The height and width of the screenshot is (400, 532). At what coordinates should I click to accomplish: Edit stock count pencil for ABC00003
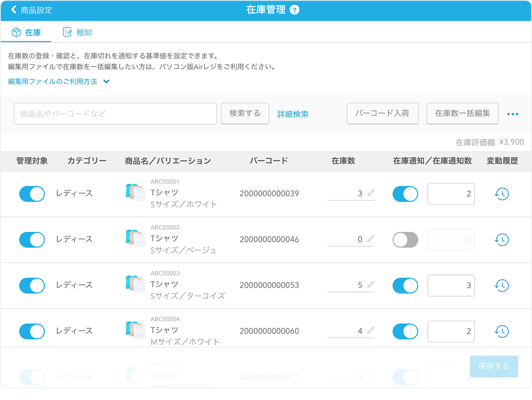[x=371, y=285]
